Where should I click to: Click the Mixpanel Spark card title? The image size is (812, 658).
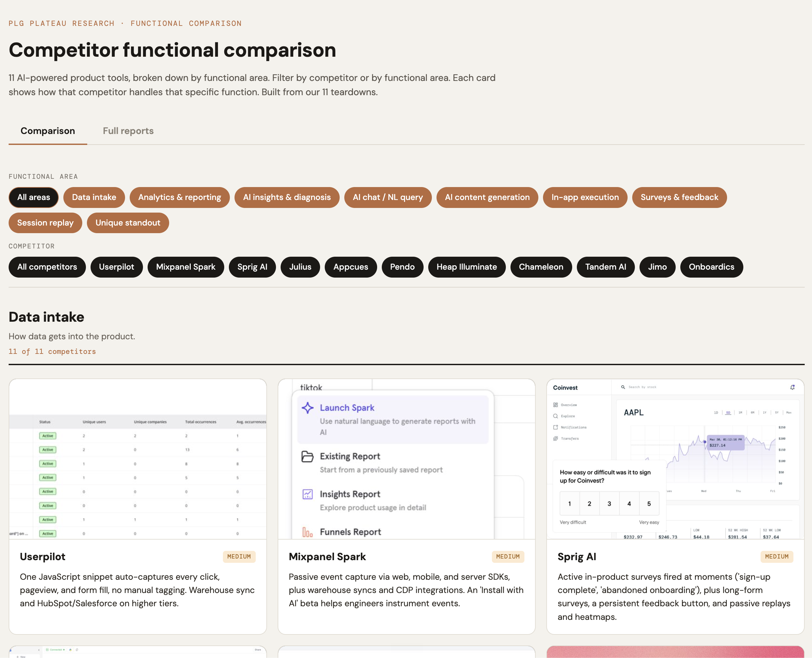coord(327,557)
